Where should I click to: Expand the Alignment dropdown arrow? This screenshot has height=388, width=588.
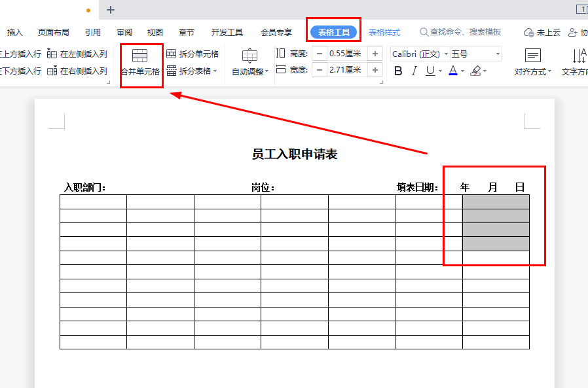550,71
